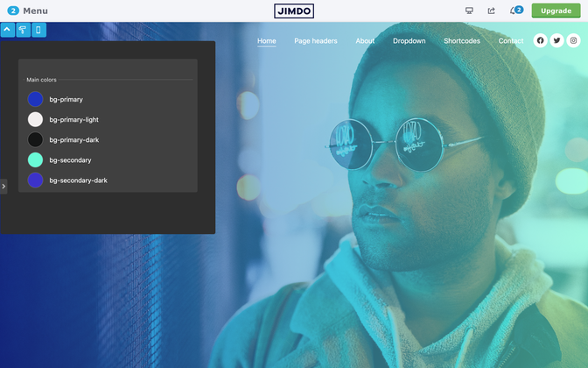588x368 pixels.
Task: Open the Dropdown nav item
Action: 409,41
